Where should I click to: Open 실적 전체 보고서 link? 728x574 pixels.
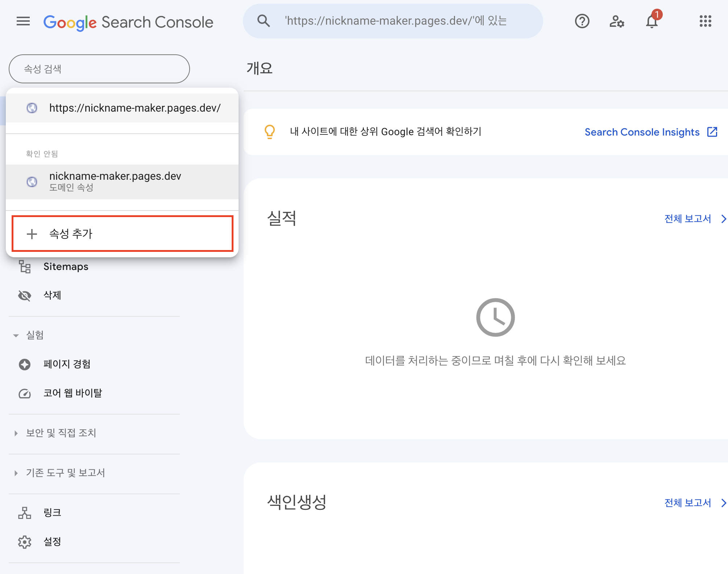(x=694, y=219)
